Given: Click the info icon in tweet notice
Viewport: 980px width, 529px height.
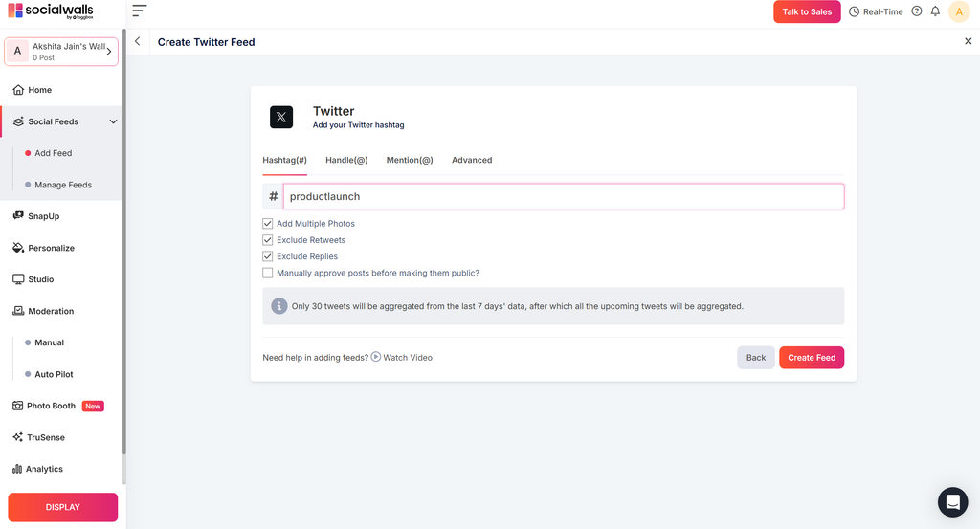Looking at the screenshot, I should tap(278, 306).
